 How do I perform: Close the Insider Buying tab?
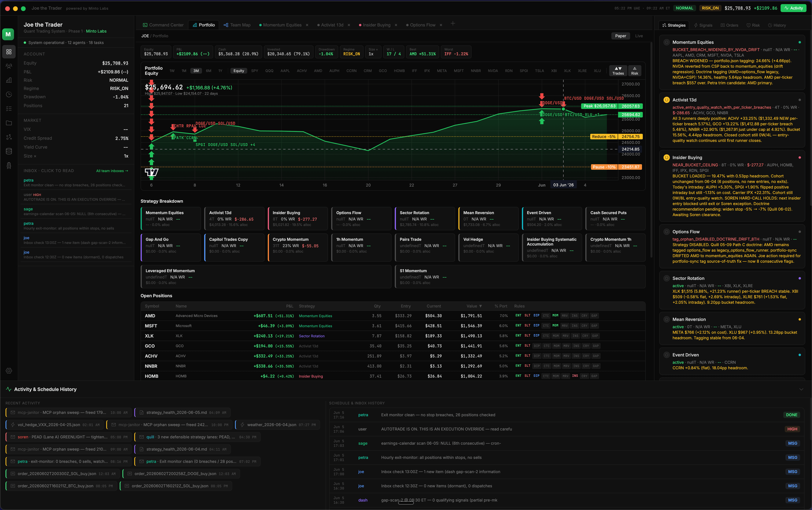pos(396,25)
